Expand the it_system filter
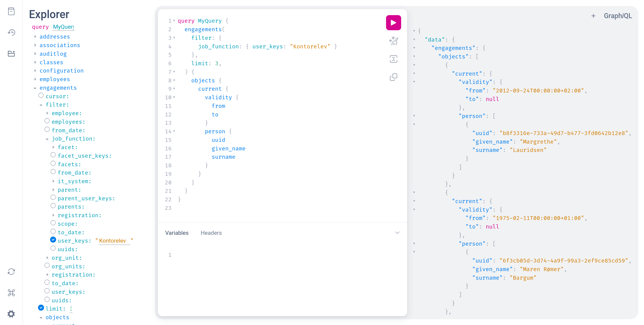Screen dimensions: 644x325 53,181
